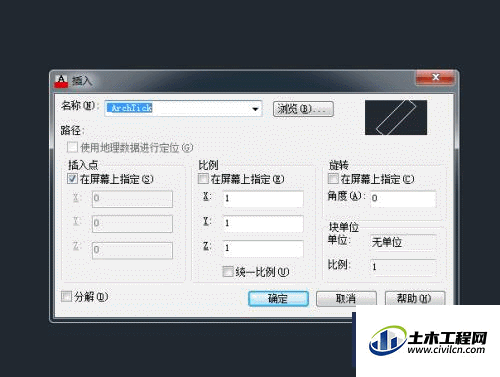The height and width of the screenshot is (377, 500).
Task: Open the block name dropdown arrow
Action: (x=255, y=109)
